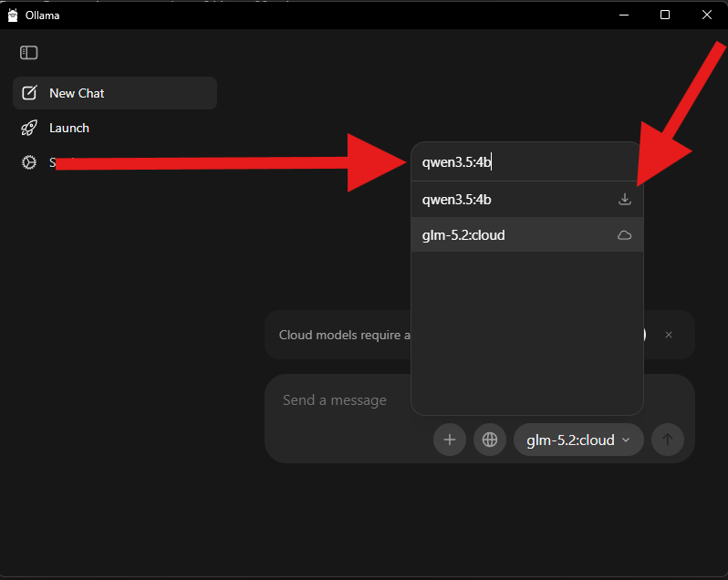
Task: Click the New Chat compose icon
Action: click(29, 93)
